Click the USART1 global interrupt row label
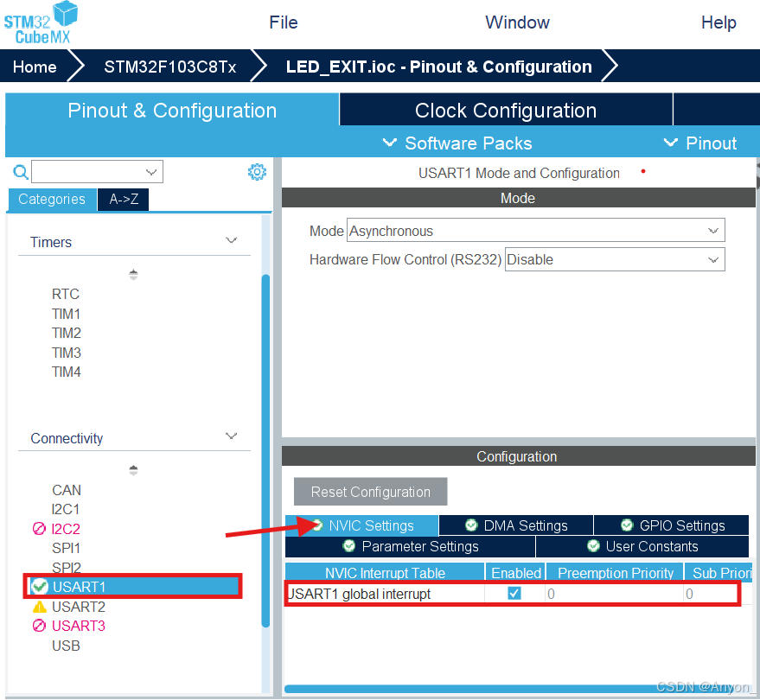 point(359,594)
